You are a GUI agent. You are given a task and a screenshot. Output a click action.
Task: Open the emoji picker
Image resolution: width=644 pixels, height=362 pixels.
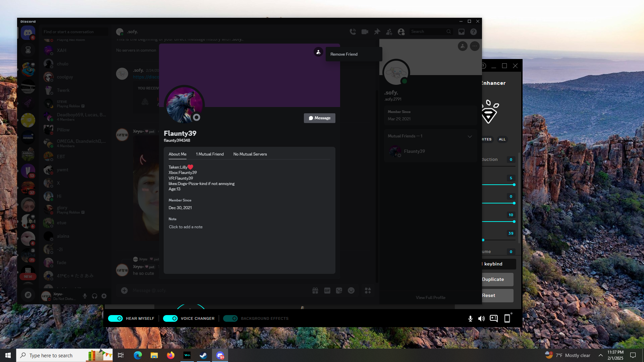pyautogui.click(x=351, y=291)
